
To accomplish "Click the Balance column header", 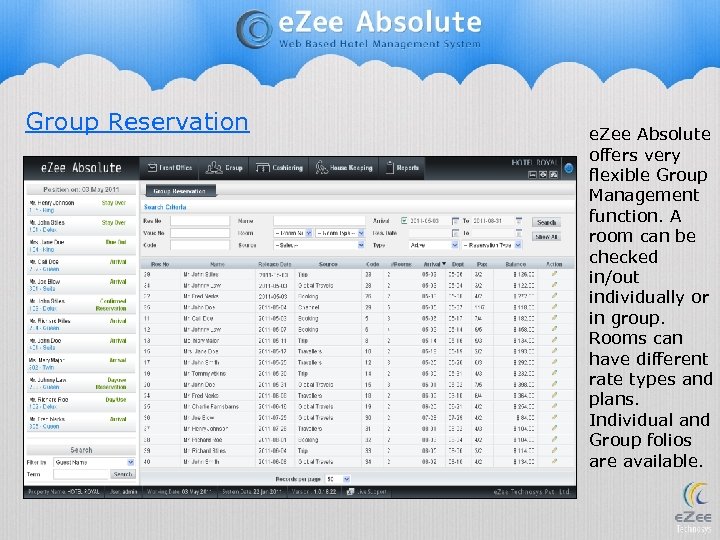I will [515, 264].
